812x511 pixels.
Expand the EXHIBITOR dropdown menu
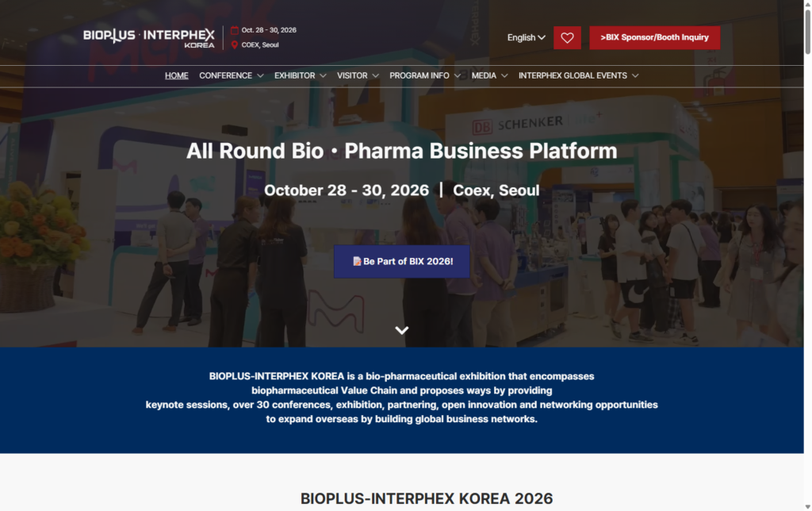point(300,75)
